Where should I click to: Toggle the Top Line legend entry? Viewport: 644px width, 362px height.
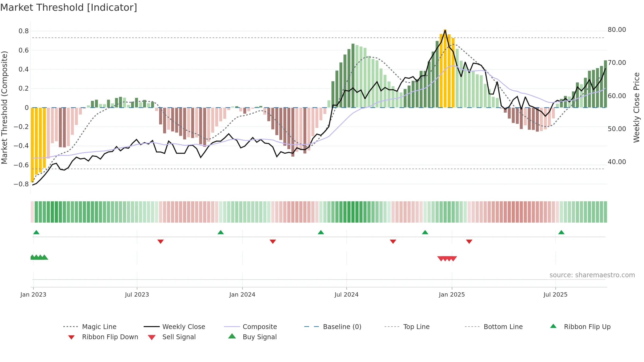(407, 327)
